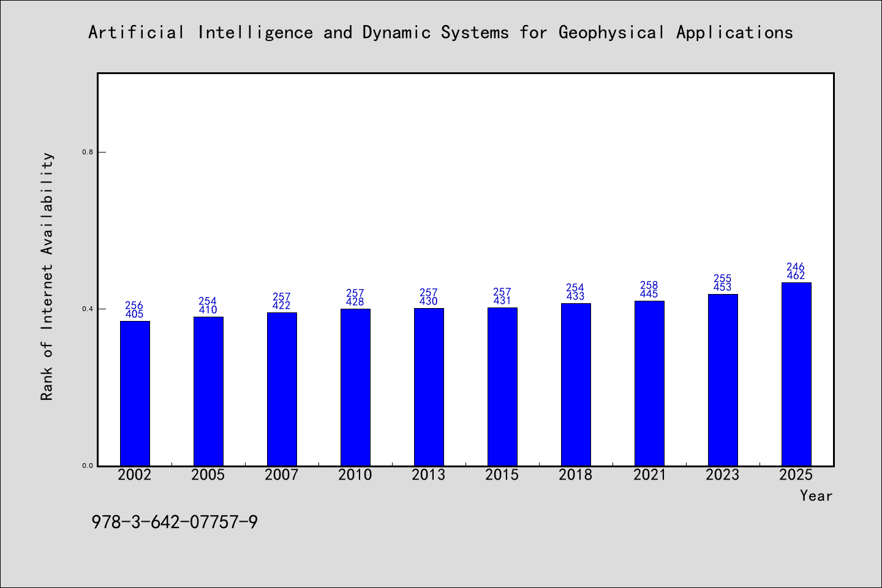Screen dimensions: 882x588
Task: Click the 0.0 y-axis tick label
Action: [x=88, y=466]
